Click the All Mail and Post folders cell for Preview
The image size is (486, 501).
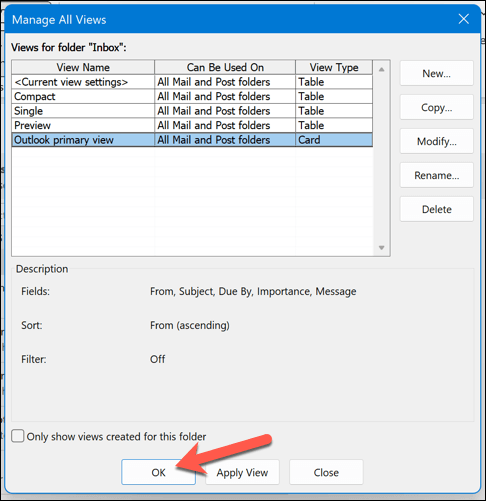coord(225,125)
